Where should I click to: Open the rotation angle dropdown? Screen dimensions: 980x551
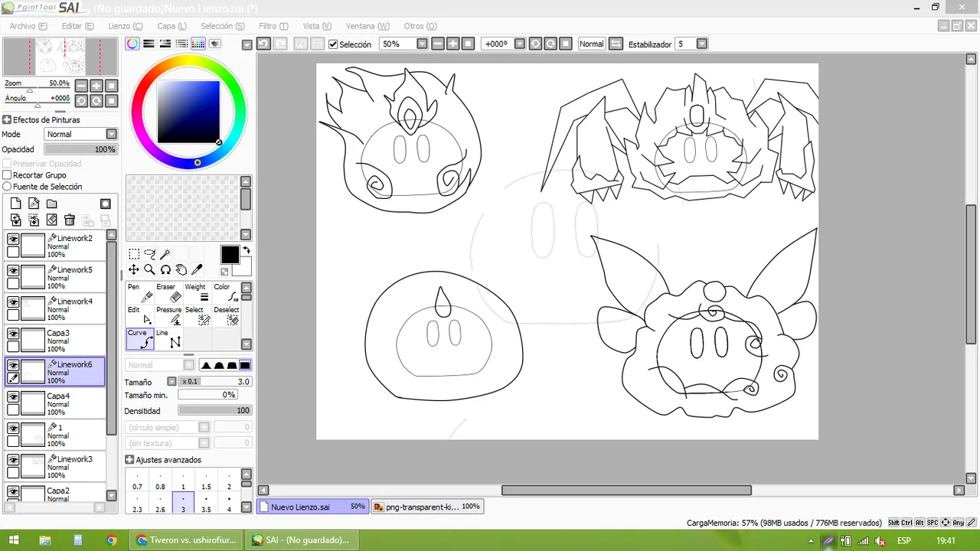click(520, 44)
